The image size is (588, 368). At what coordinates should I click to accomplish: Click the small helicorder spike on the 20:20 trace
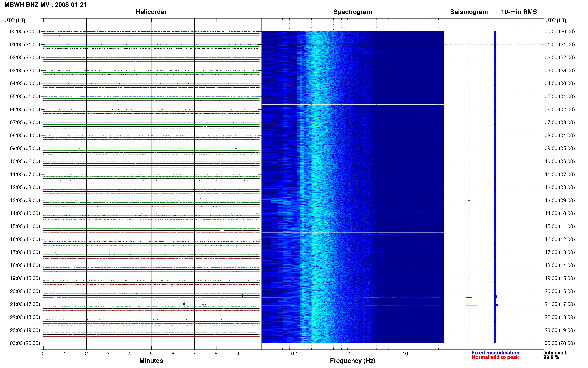243,295
